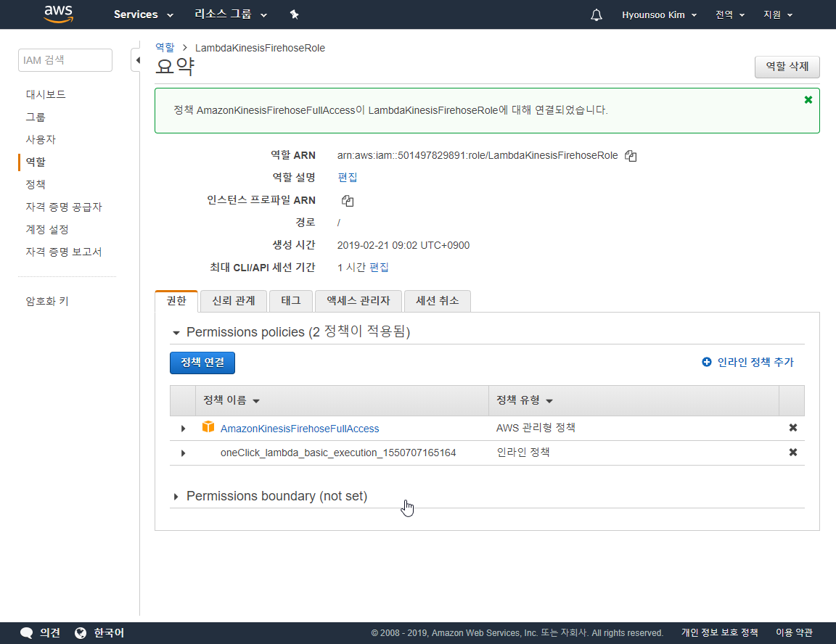Expand the Permissions boundary section

pyautogui.click(x=176, y=497)
